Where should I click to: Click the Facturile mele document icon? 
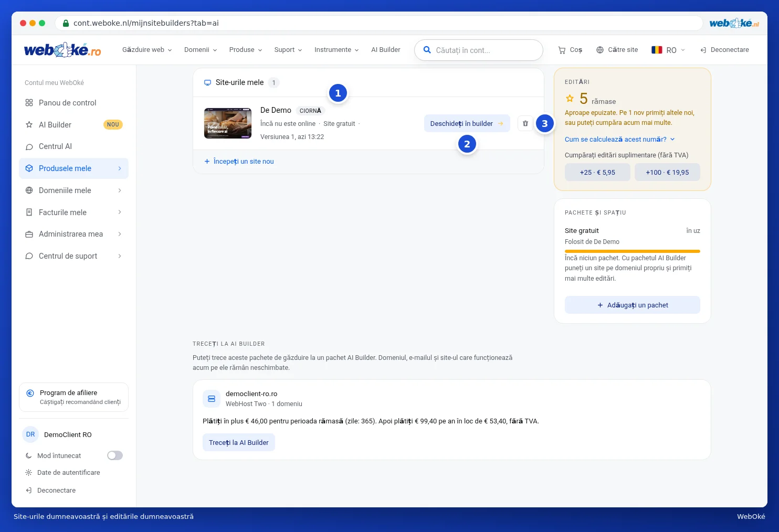coord(29,212)
